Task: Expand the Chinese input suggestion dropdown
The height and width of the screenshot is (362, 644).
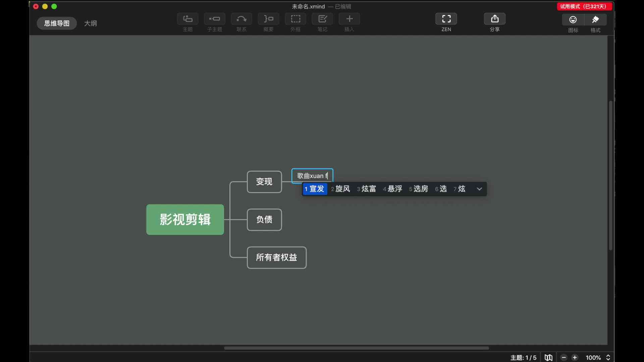Action: point(479,189)
